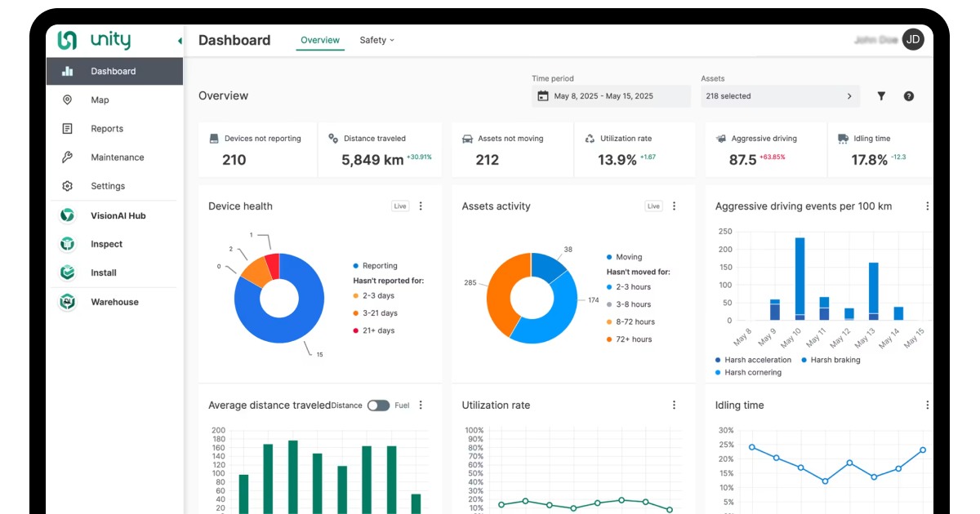
Task: Open the Map page
Action: pos(114,100)
